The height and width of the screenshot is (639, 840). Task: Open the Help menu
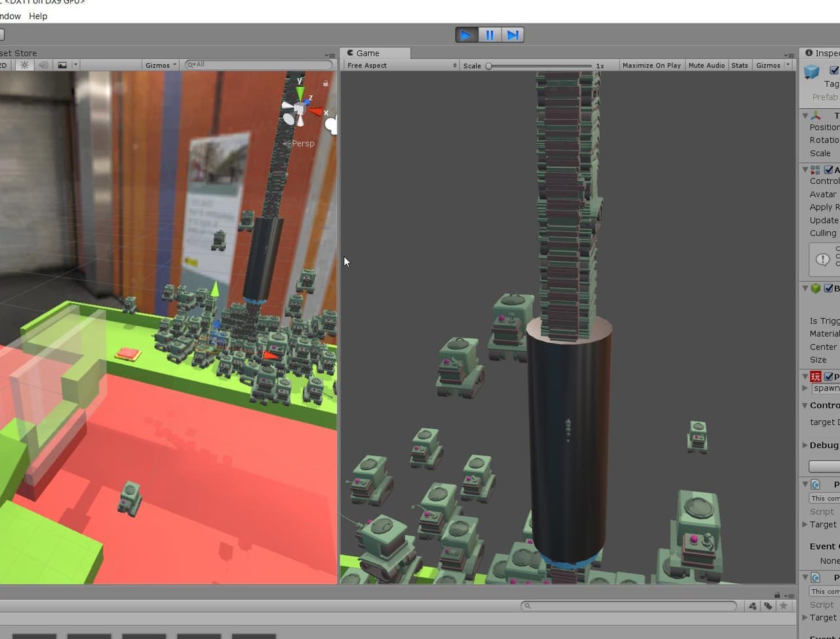[38, 16]
